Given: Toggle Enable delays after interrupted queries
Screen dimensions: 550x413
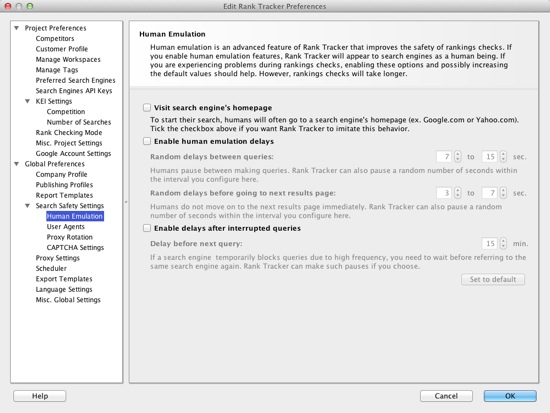Looking at the screenshot, I should (147, 228).
